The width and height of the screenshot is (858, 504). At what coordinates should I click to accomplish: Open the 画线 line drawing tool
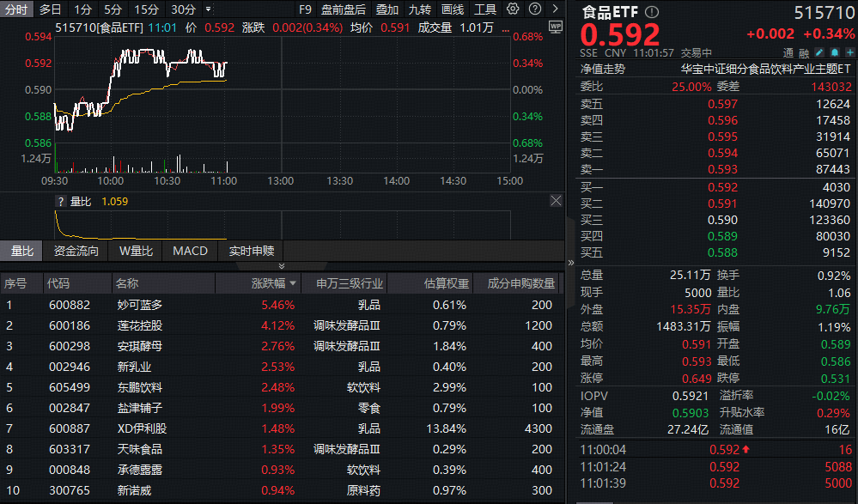click(x=452, y=9)
